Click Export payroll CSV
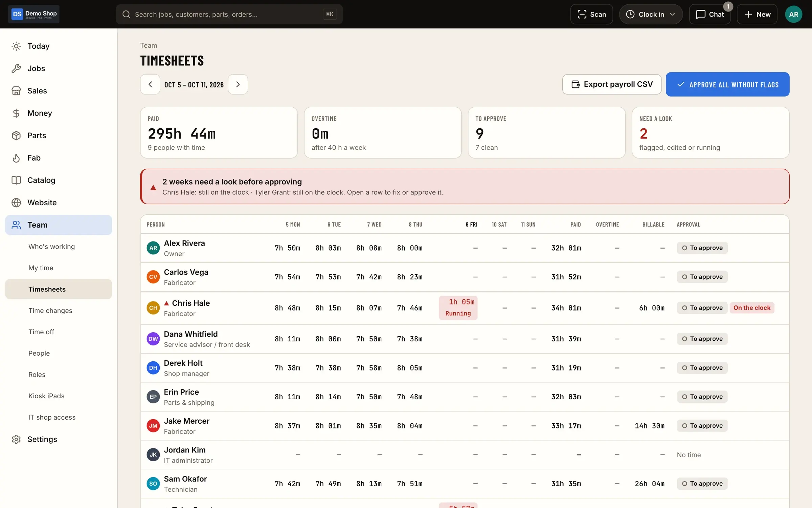 (612, 84)
